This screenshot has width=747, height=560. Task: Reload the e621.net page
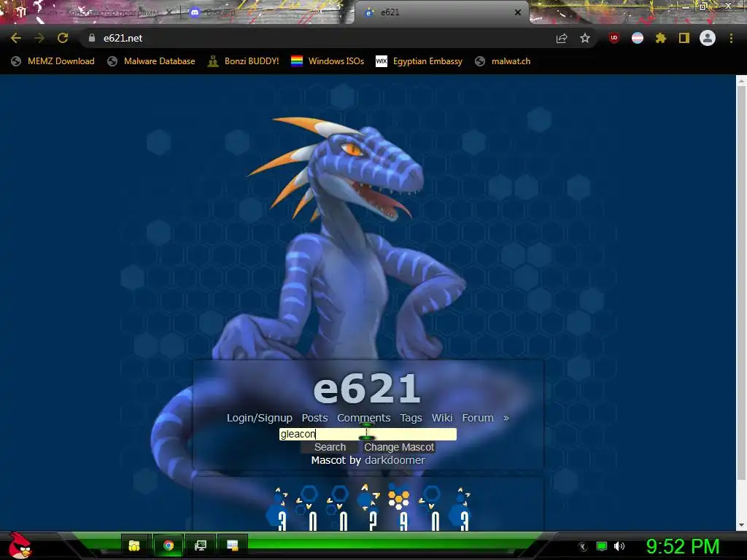[x=63, y=38]
